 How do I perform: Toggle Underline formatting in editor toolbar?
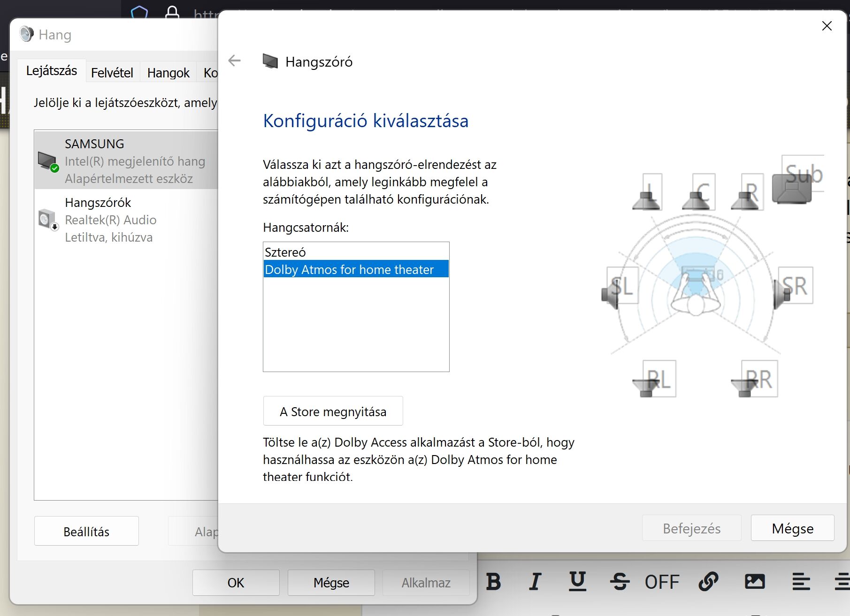577,582
